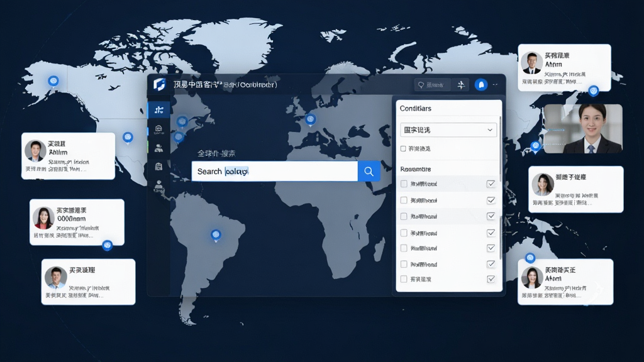This screenshot has width=644, height=362.
Task: Open the large photo of the woman in a suit
Action: pos(583,129)
